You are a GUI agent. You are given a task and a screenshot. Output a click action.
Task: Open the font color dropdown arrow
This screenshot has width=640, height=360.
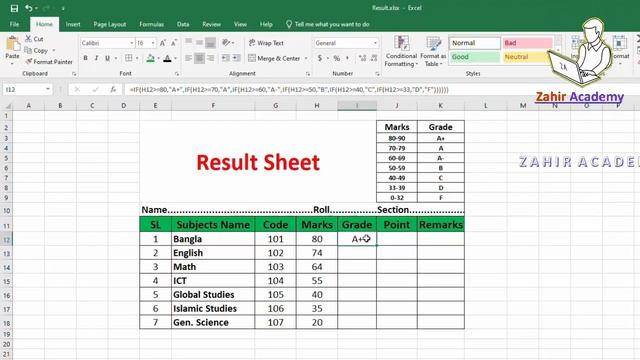(x=176, y=58)
